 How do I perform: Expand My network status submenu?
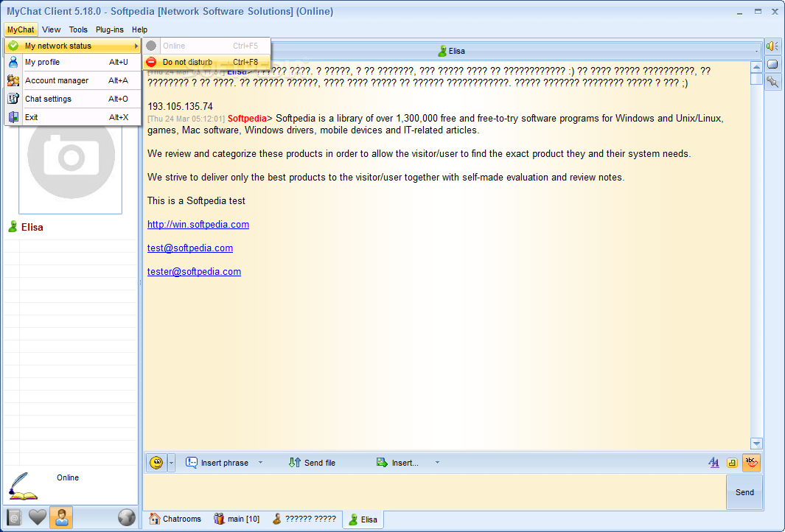coord(73,46)
